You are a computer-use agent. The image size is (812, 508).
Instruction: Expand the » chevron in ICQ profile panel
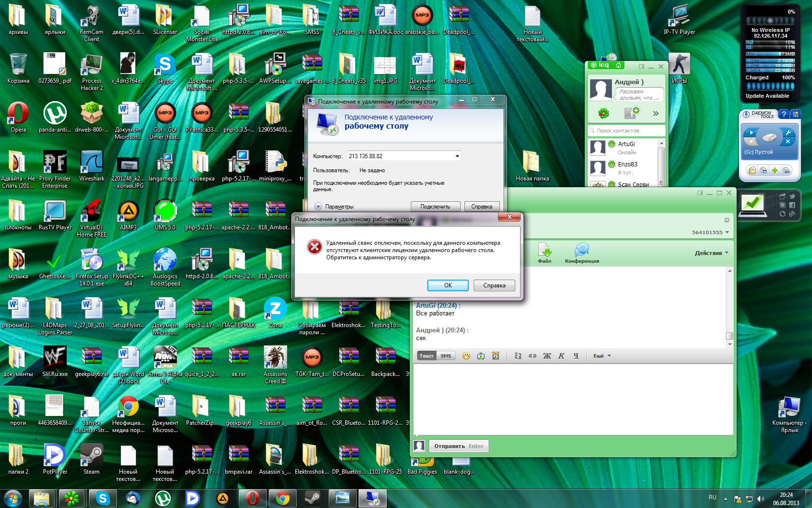tap(655, 113)
